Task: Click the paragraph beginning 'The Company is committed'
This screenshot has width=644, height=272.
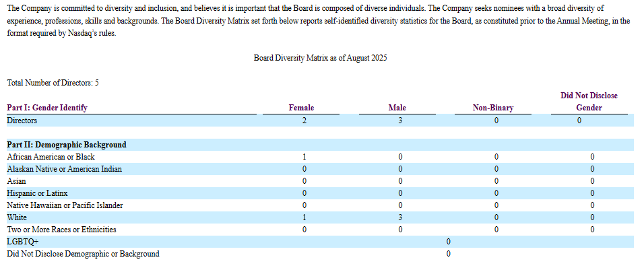Action: pos(319,20)
